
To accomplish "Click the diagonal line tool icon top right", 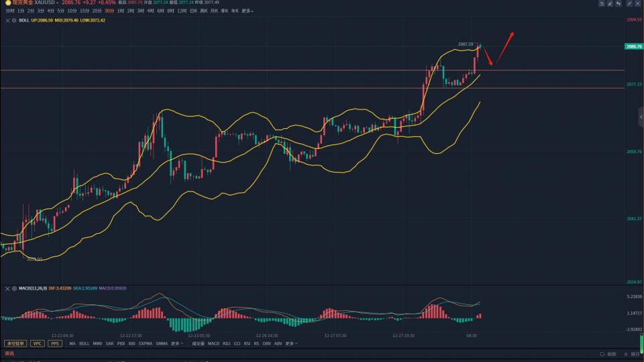I will (630, 3).
